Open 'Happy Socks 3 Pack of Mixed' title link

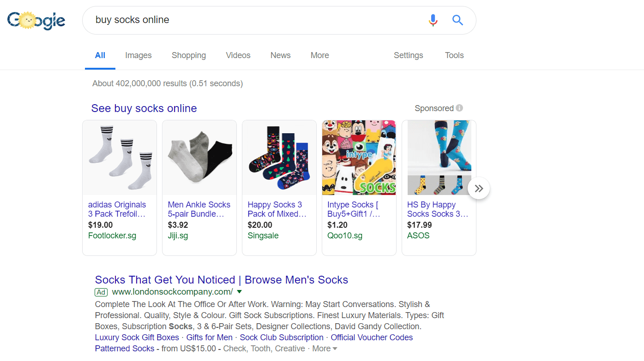[277, 209]
